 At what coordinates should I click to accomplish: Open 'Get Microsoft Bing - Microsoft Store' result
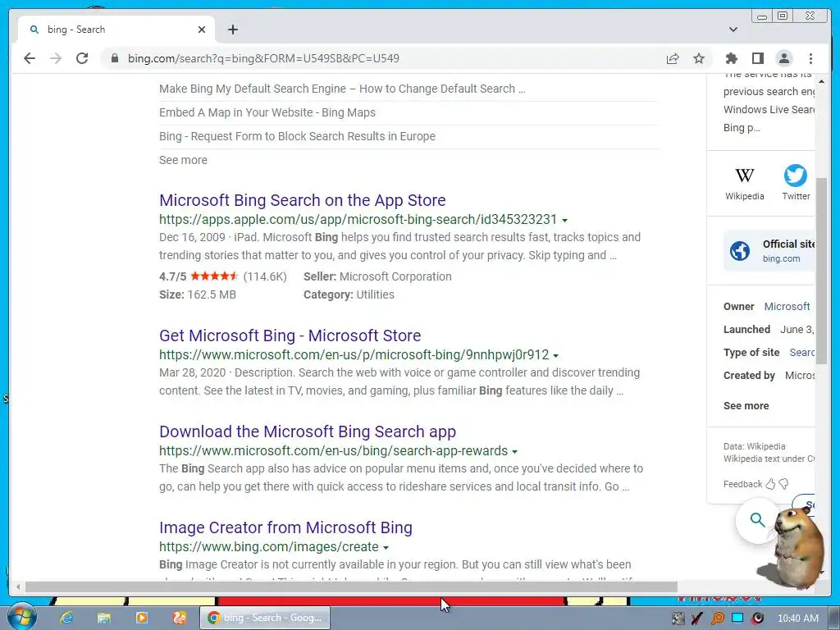coord(290,336)
